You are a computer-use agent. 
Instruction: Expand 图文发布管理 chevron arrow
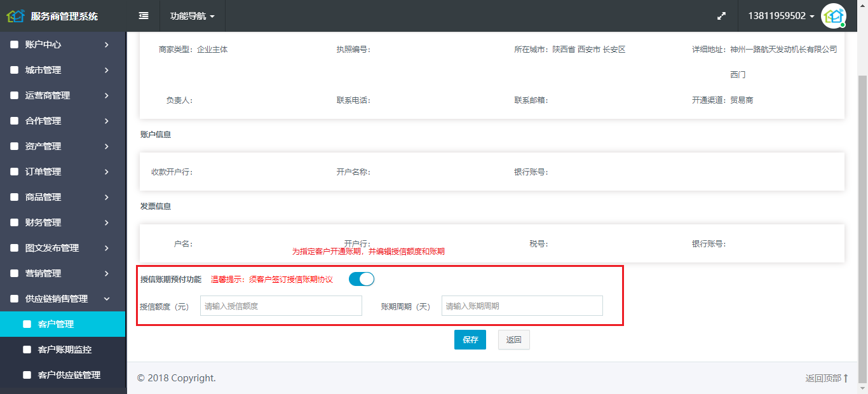coord(107,248)
